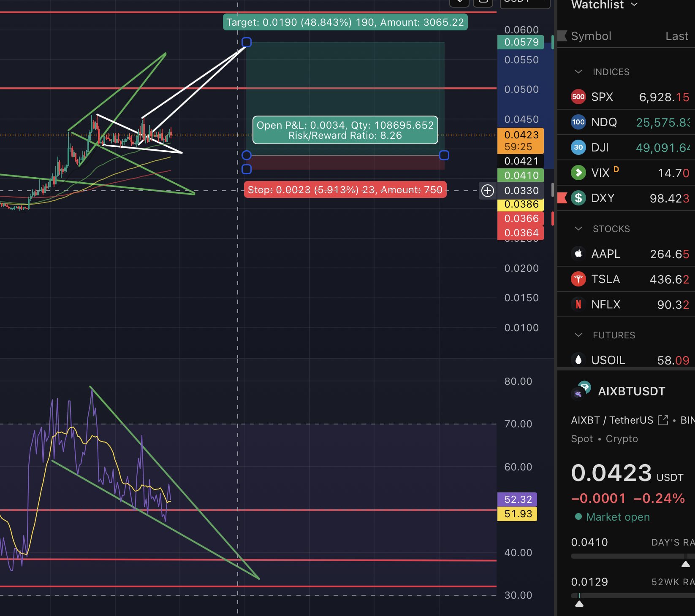695x616 pixels.
Task: Click the red 0.0364 price axis label
Action: coord(521,232)
